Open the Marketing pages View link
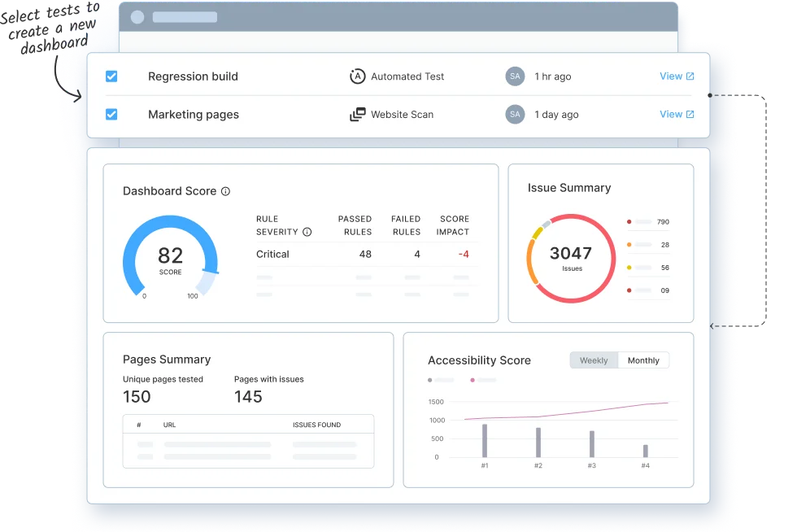797x532 pixels. pyautogui.click(x=672, y=114)
